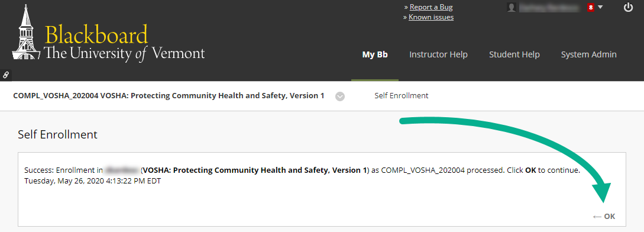
Task: Click the OK button to continue
Action: (604, 217)
